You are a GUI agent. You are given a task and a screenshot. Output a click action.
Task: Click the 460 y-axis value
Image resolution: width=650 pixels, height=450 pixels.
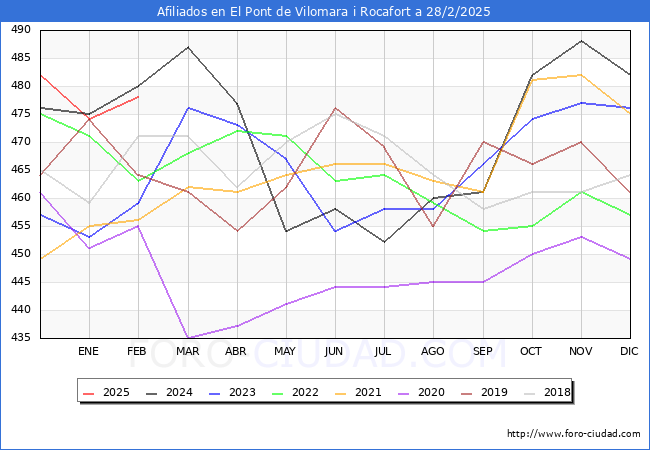21,198
